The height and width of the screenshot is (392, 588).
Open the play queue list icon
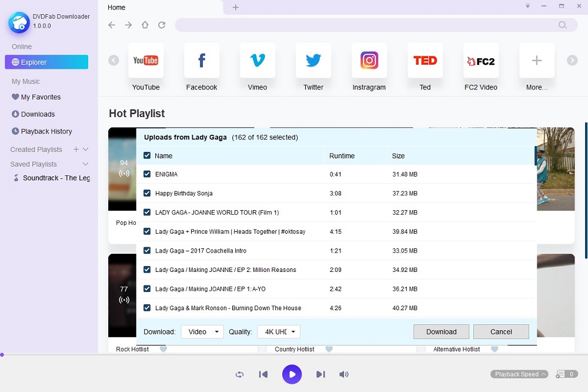pyautogui.click(x=560, y=374)
